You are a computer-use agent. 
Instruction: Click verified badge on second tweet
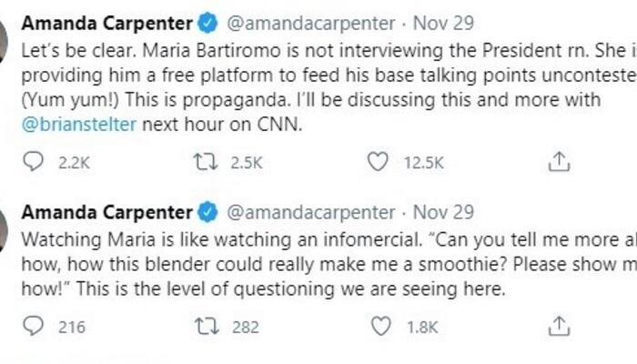click(208, 213)
